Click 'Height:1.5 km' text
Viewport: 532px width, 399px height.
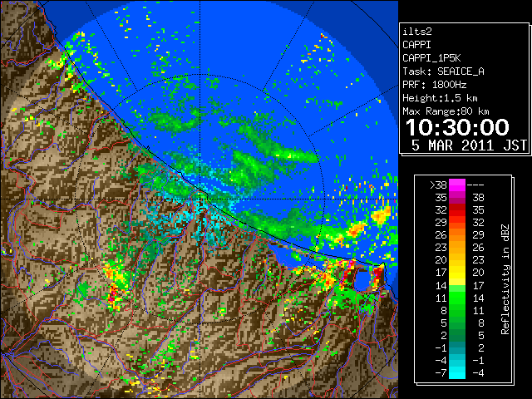click(x=440, y=98)
